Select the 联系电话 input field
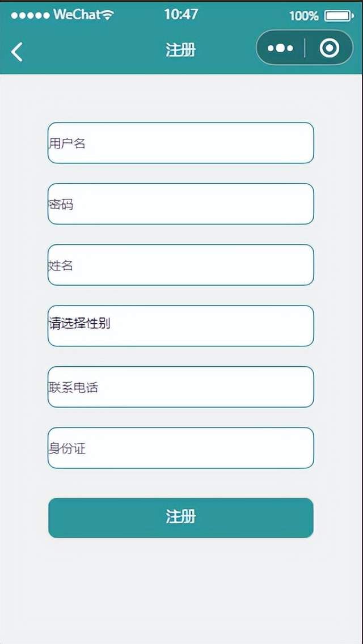 (x=181, y=387)
